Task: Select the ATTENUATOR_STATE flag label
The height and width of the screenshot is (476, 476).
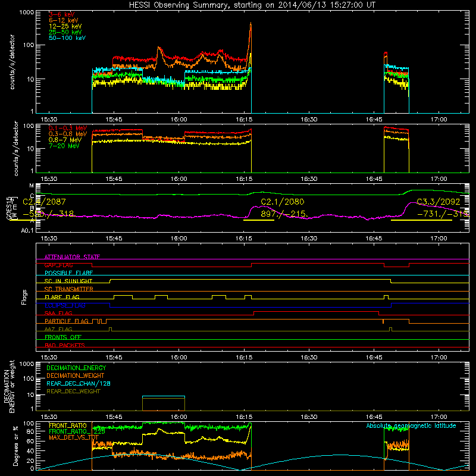Action: tap(72, 257)
